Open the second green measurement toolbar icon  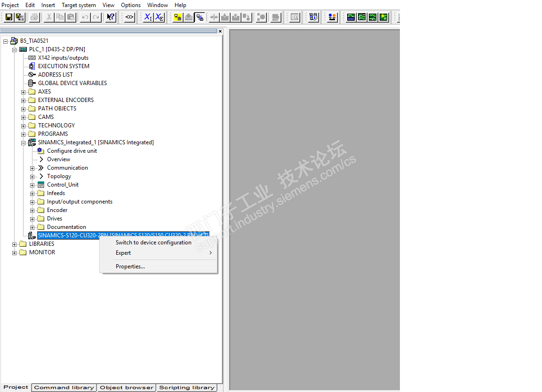click(x=362, y=17)
